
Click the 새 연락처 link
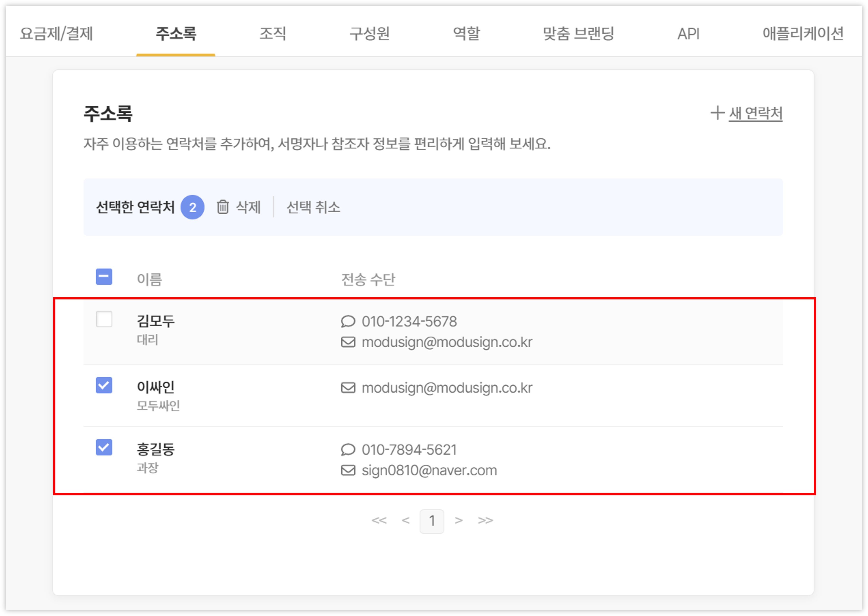(x=756, y=113)
